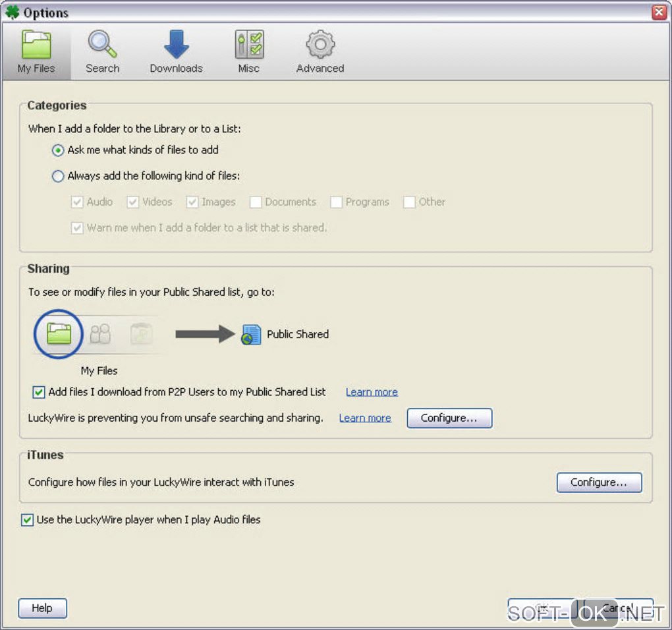Toggle the Audio file type checkbox
The image size is (672, 630).
coord(77,202)
